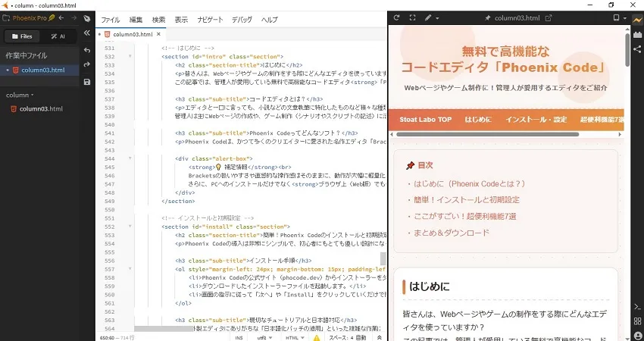Reload the live preview

coord(396,17)
